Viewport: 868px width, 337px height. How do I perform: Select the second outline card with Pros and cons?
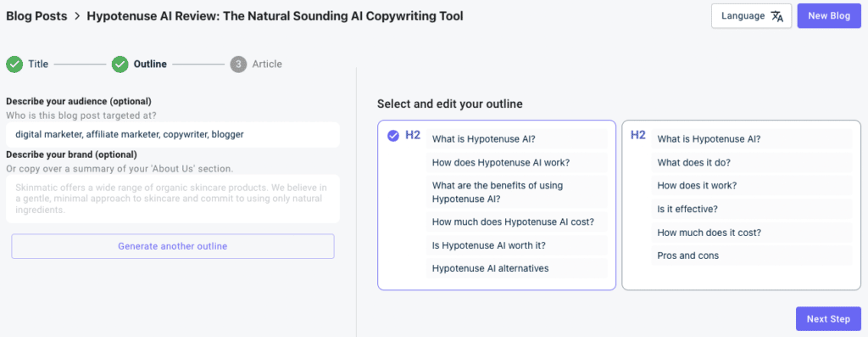pos(741,205)
